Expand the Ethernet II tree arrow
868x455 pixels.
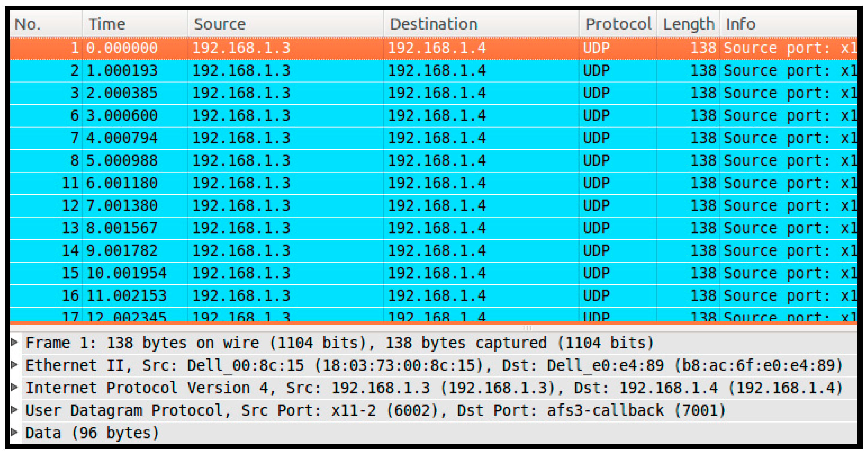pyautogui.click(x=14, y=365)
